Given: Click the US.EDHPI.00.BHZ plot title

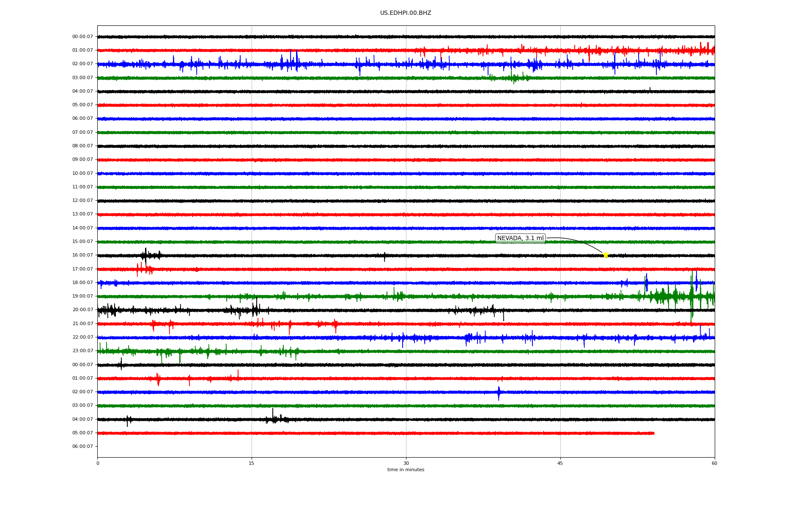Looking at the screenshot, I should click(405, 13).
